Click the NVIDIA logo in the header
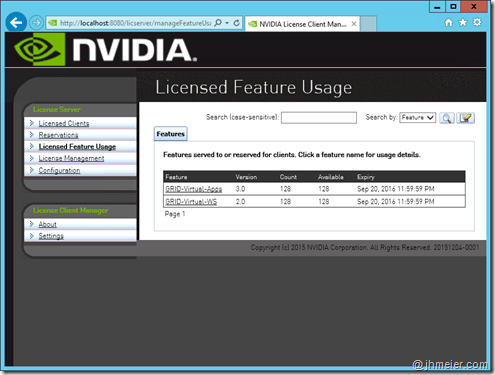This screenshot has height=375, width=495. pos(105,49)
